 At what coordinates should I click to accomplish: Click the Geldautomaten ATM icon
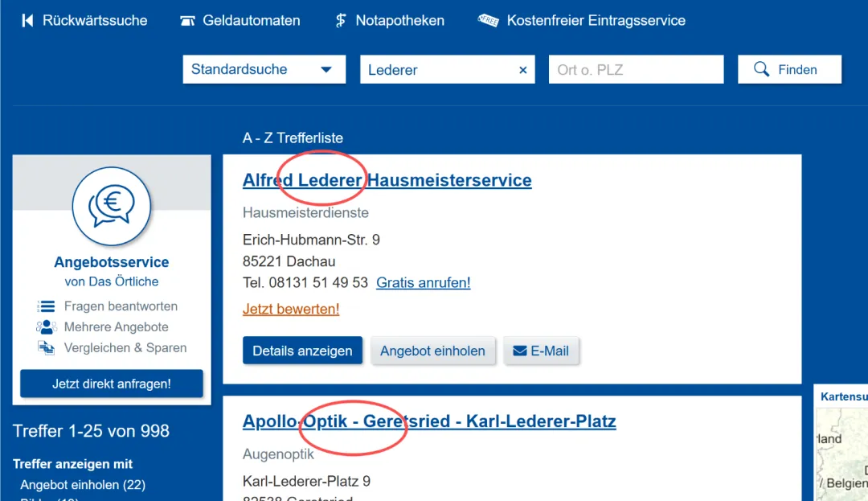[x=187, y=21]
